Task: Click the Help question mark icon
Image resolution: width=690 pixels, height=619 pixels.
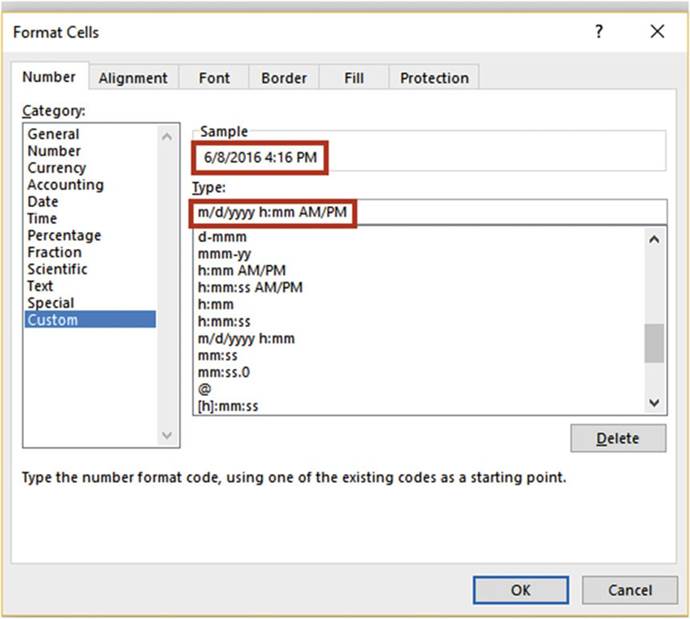Action: 599,32
